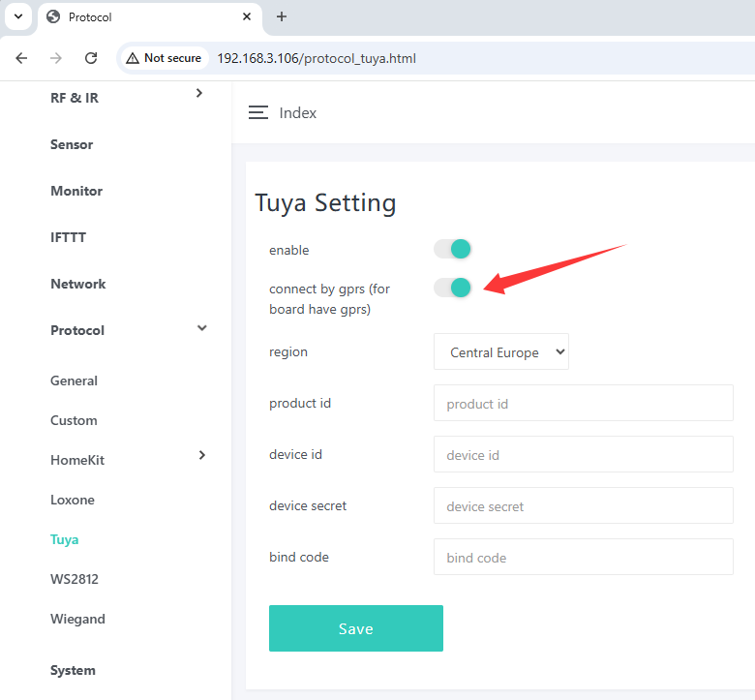Click the product id input field
The height and width of the screenshot is (700, 755).
pos(583,403)
